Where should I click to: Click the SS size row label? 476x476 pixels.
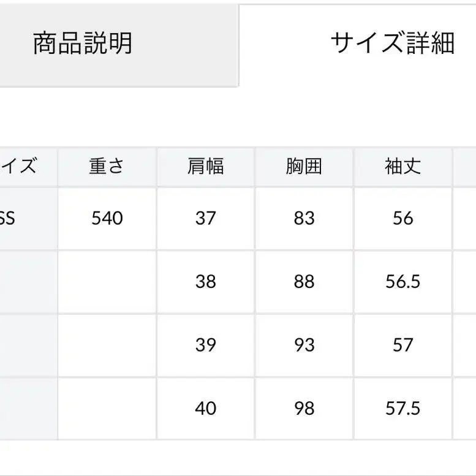coord(9,218)
